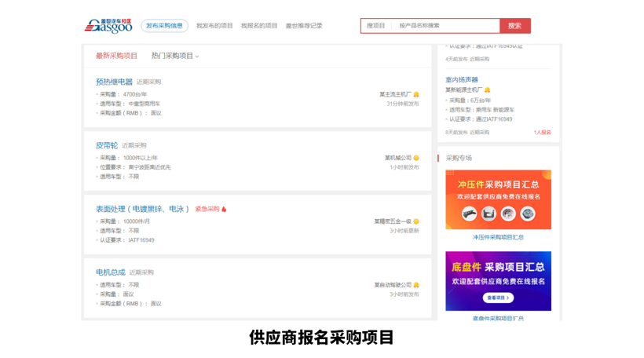The height and width of the screenshot is (358, 644).
Task: Open the 搜项目 search type selector
Action: (376, 26)
